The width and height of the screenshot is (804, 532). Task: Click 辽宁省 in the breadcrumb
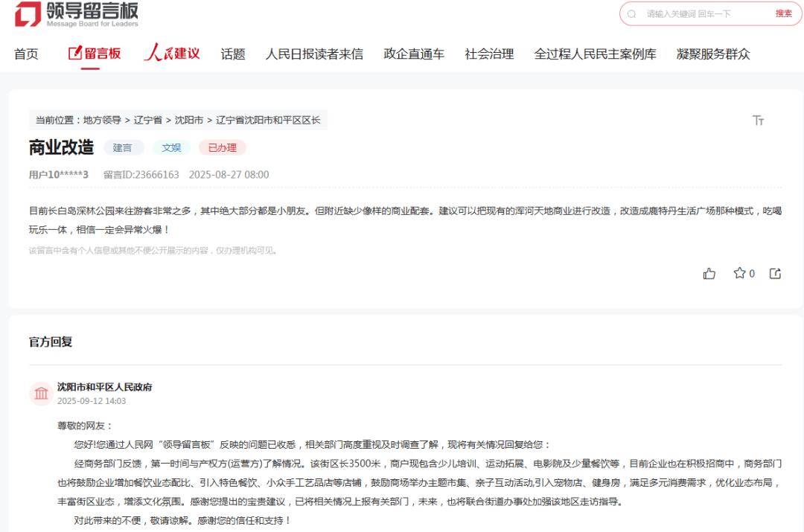147,120
